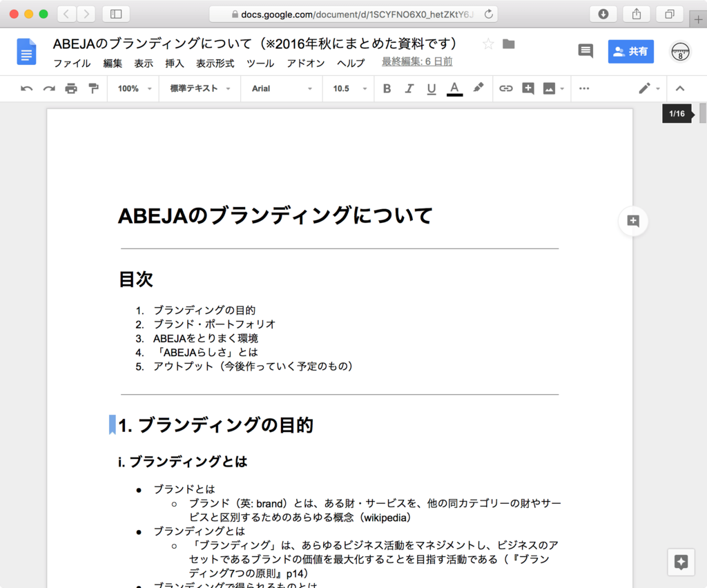Show more toolbar options ellipsis

click(584, 88)
